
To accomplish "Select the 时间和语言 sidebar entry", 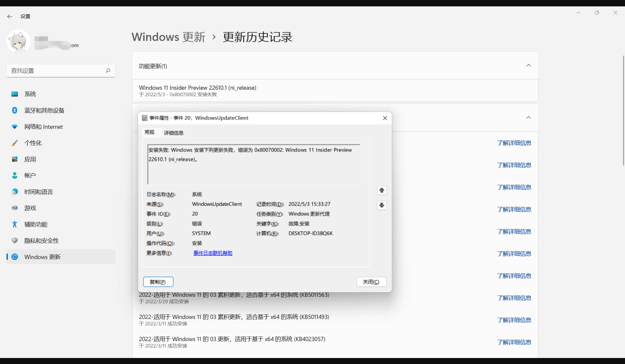I will (38, 192).
